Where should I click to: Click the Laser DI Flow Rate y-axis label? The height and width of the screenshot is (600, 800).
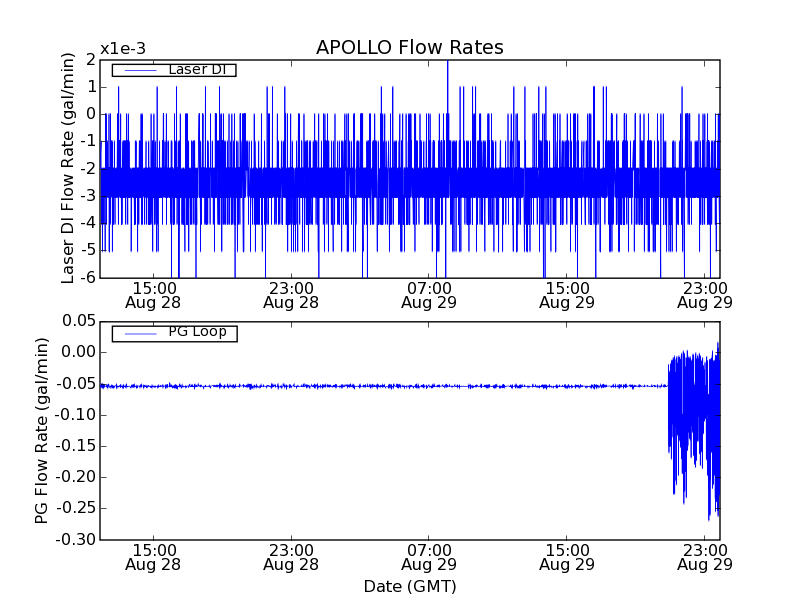pos(68,168)
